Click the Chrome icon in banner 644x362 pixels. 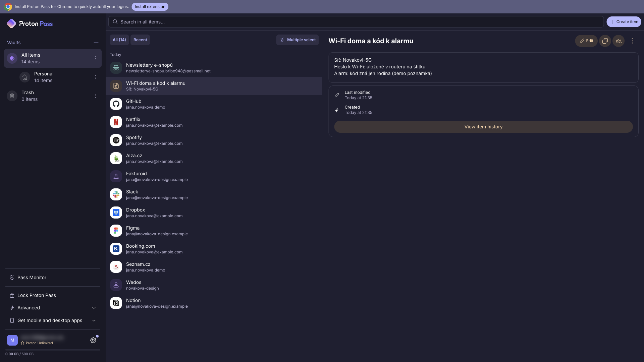tap(8, 7)
